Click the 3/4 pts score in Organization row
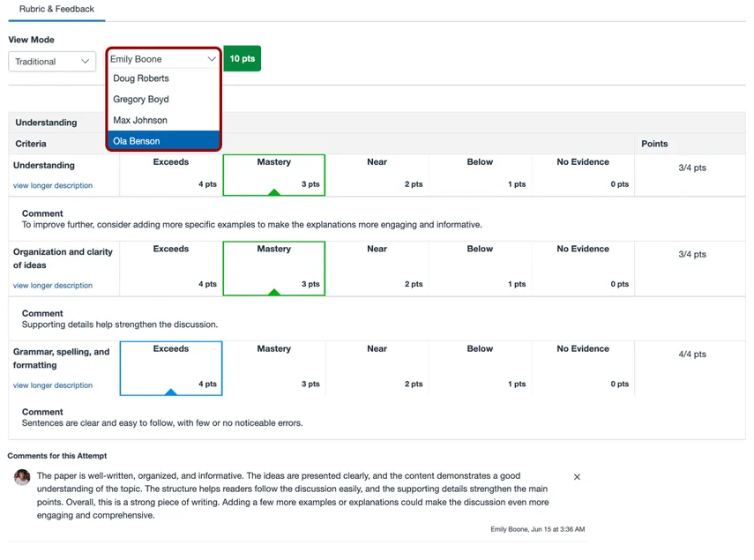The image size is (754, 560). pyautogui.click(x=692, y=254)
